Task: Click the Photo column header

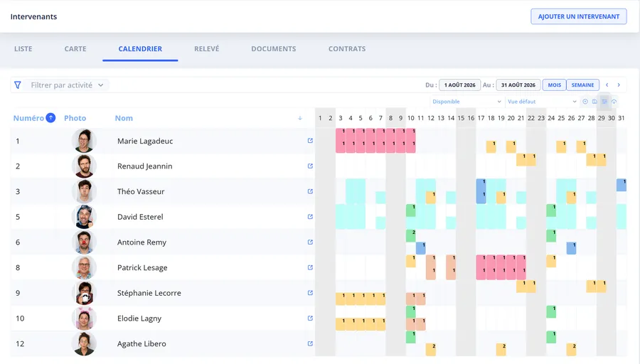Action: (x=75, y=118)
